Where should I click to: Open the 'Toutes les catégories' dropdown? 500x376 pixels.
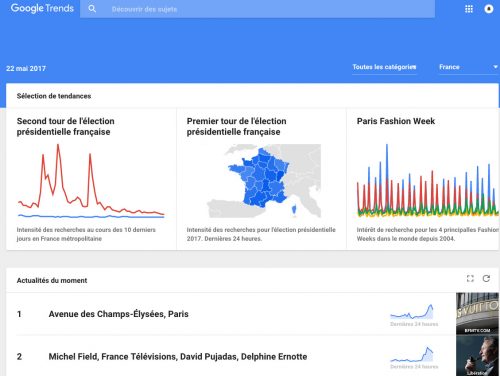(384, 67)
